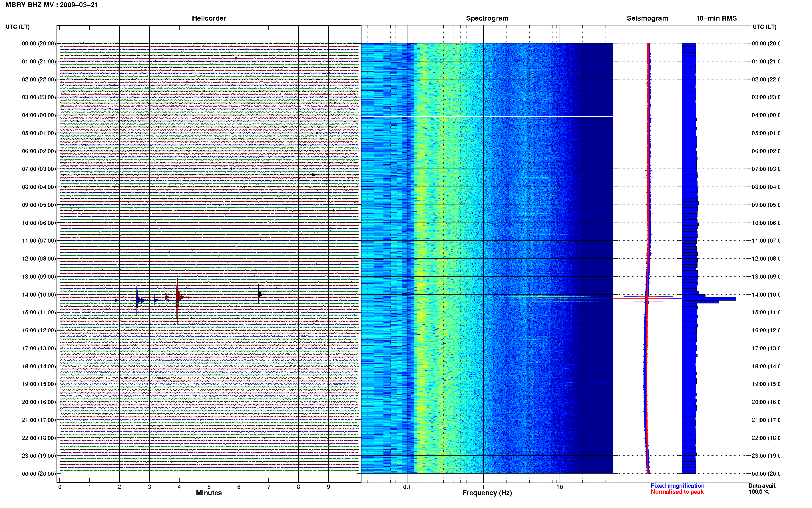Click the "11:00 (07:00)" left axis time label
Viewport: 812px width, 508px height.
pos(39,241)
